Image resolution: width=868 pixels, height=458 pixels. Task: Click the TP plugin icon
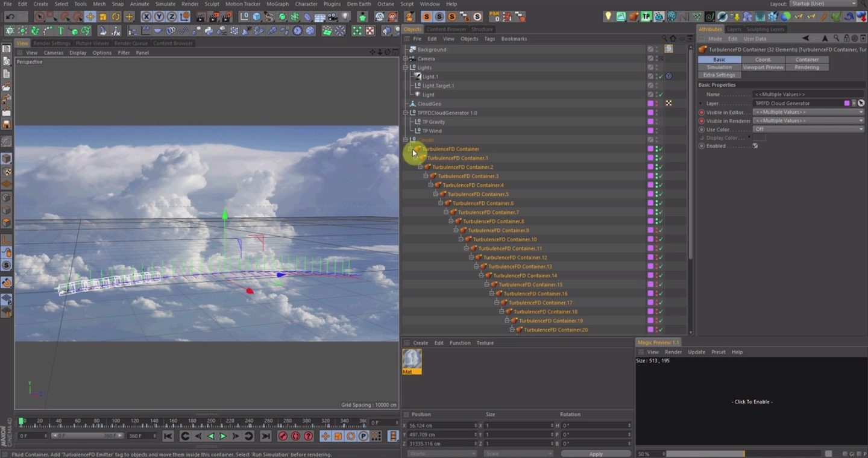click(x=646, y=17)
